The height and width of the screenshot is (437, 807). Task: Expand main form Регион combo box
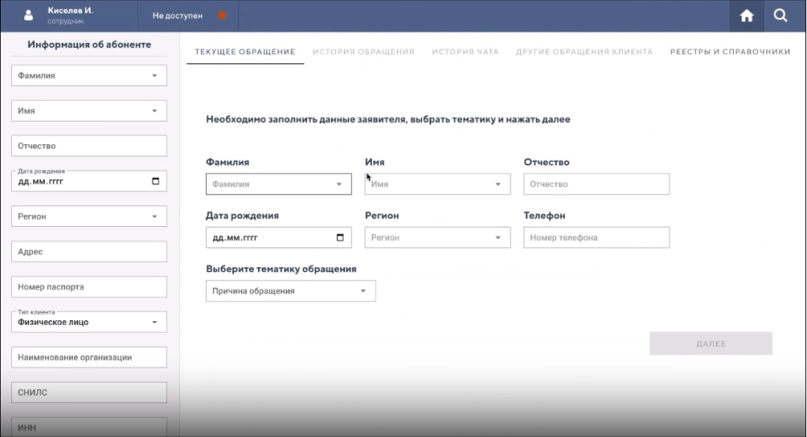(x=437, y=238)
